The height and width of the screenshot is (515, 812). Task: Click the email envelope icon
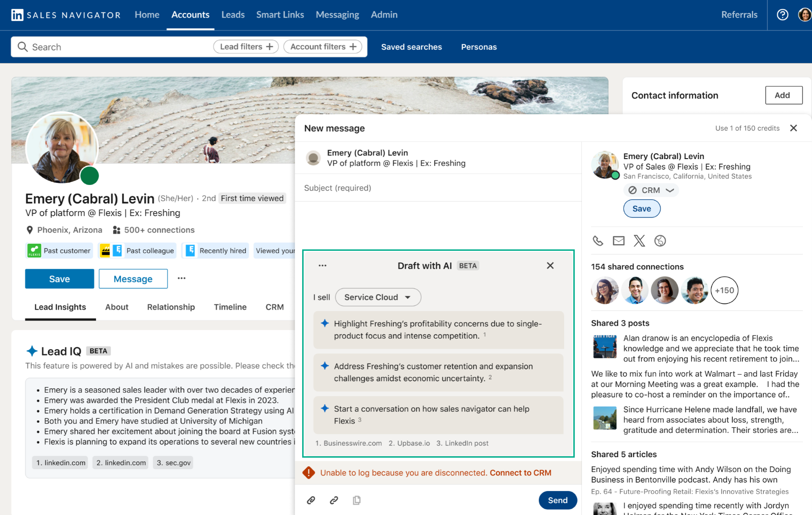[619, 241]
